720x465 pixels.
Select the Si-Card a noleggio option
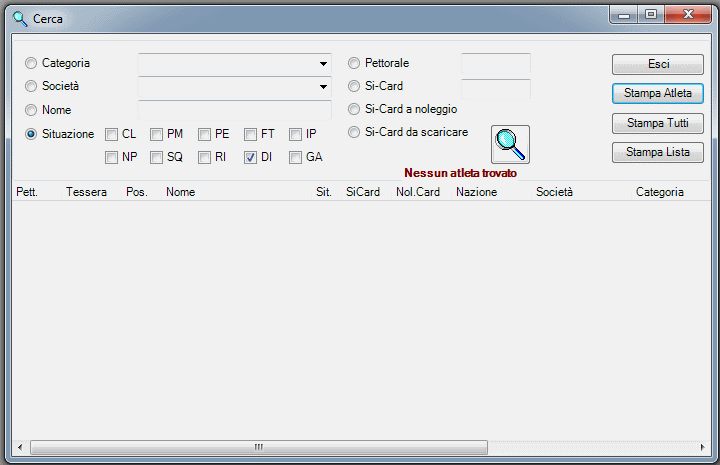pos(354,109)
